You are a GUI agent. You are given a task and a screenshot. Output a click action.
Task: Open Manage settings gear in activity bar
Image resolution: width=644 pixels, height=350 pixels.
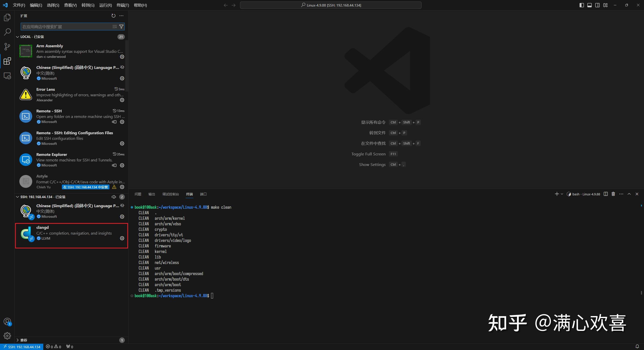7,335
